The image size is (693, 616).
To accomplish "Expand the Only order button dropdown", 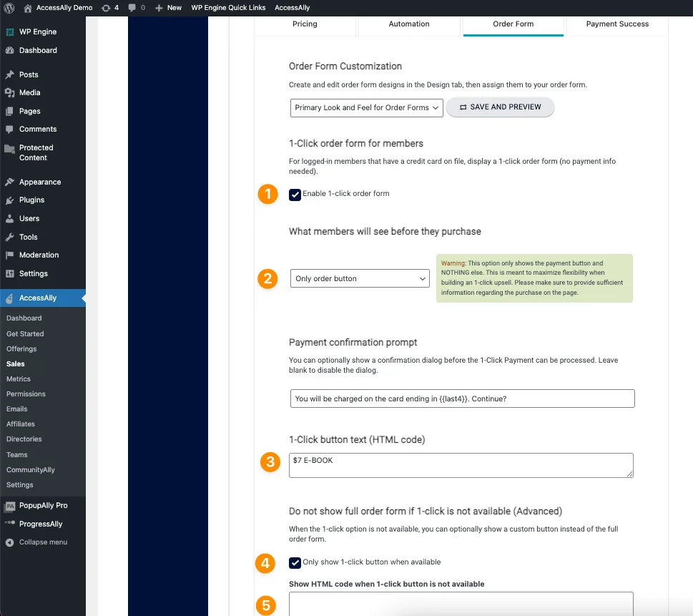I will click(x=359, y=279).
